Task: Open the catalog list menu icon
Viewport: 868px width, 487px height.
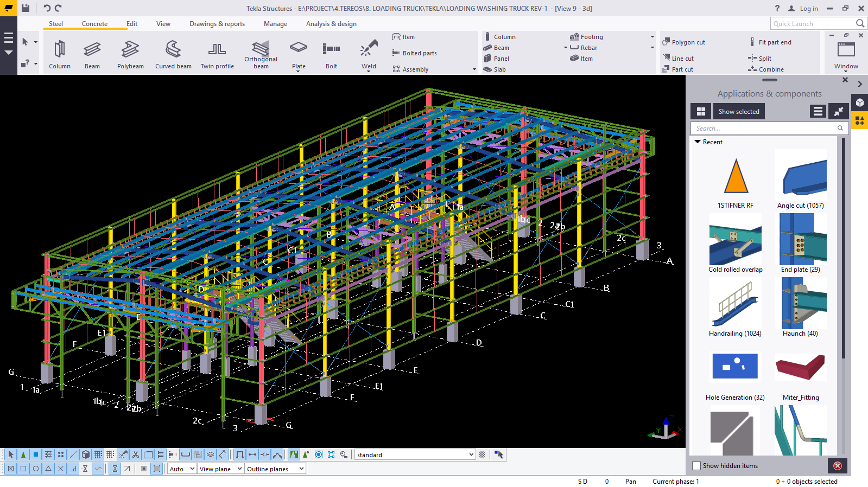Action: [818, 111]
